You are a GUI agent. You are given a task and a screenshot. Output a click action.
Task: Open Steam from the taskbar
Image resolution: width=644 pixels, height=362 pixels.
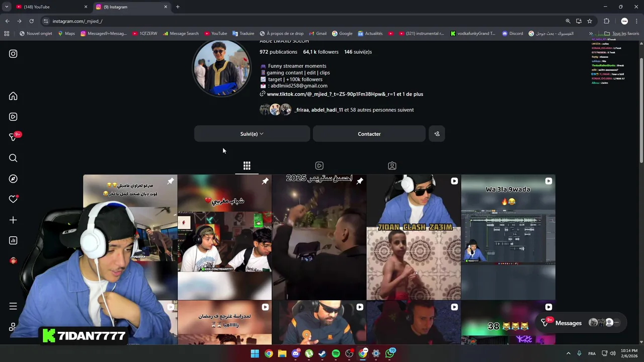322,353
